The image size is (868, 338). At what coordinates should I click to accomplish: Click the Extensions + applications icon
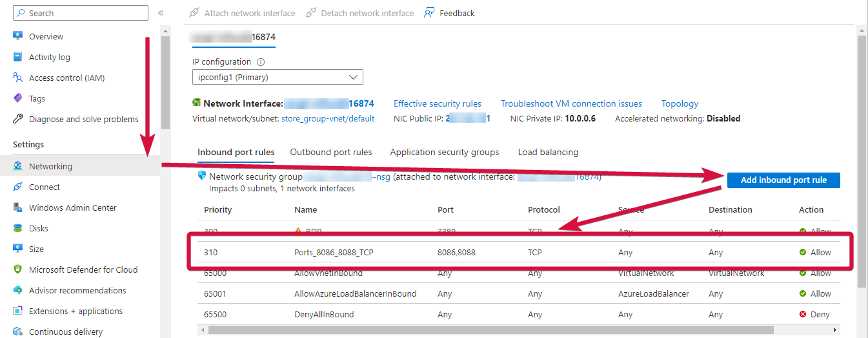click(18, 311)
